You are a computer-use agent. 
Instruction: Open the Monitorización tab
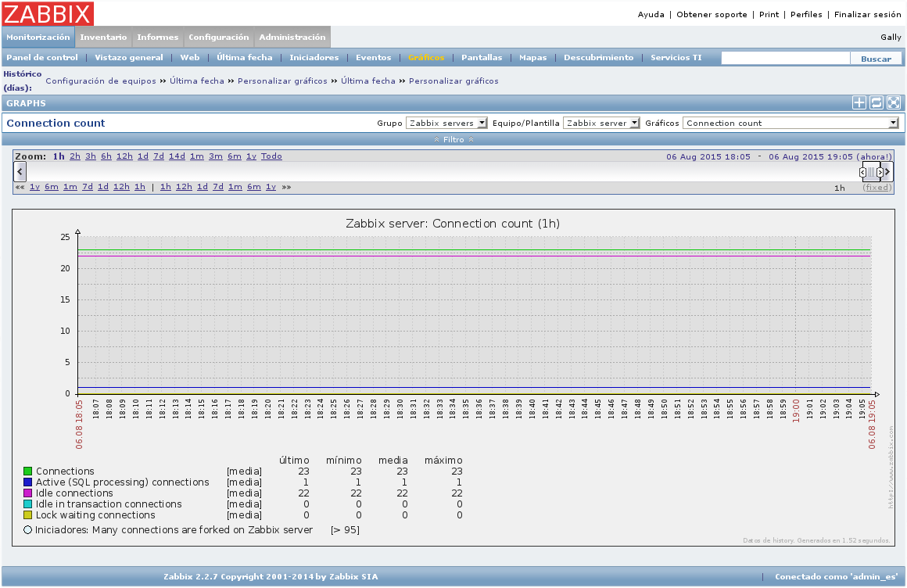pyautogui.click(x=38, y=37)
